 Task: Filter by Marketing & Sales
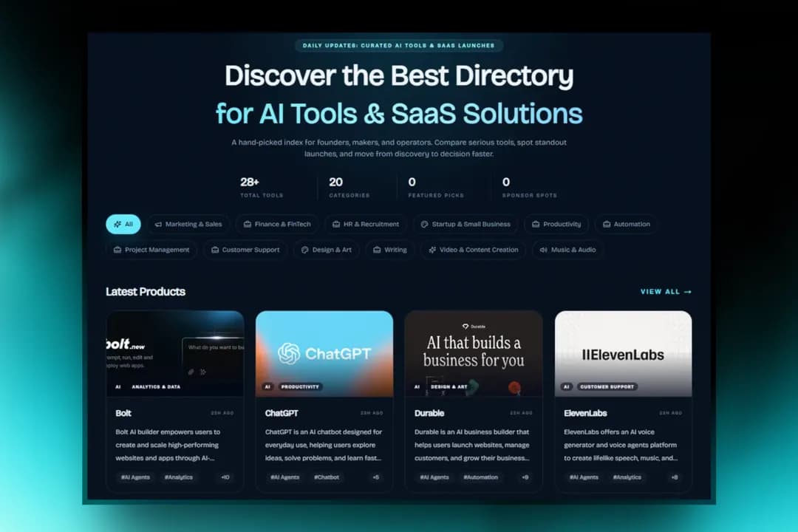[x=188, y=224]
